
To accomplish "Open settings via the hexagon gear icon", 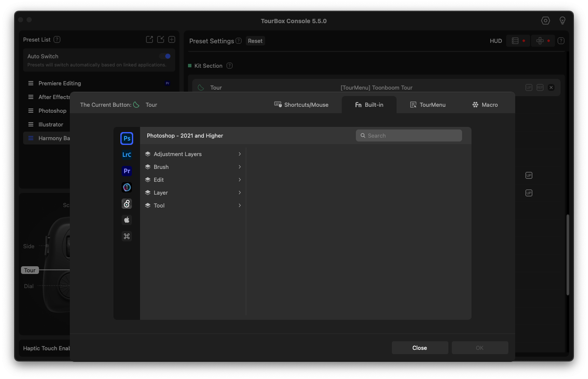I will [545, 21].
